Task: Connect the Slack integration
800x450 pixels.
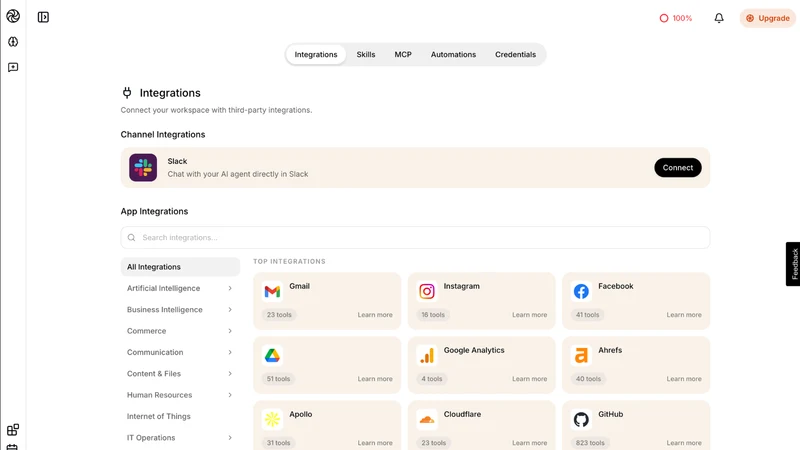Action: (678, 168)
